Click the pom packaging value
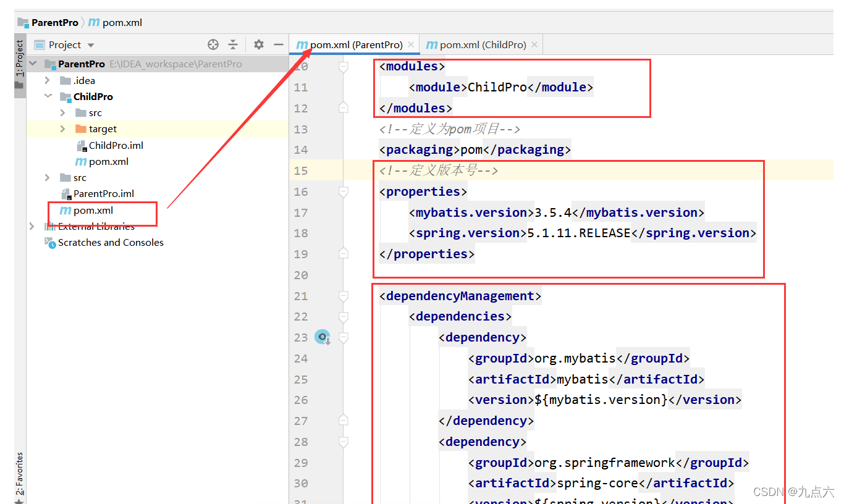This screenshot has width=844, height=504. (471, 149)
